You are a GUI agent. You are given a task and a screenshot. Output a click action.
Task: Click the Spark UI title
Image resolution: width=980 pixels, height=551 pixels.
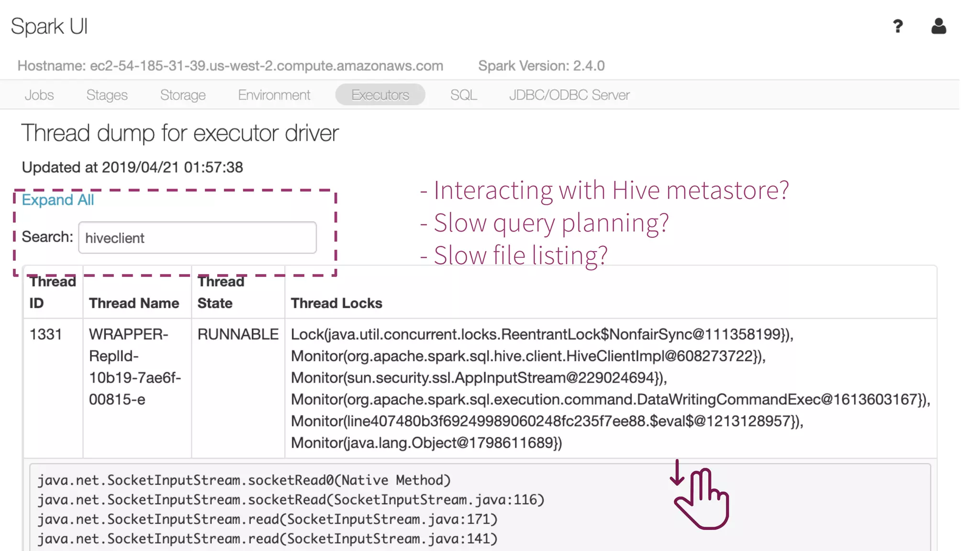click(49, 26)
